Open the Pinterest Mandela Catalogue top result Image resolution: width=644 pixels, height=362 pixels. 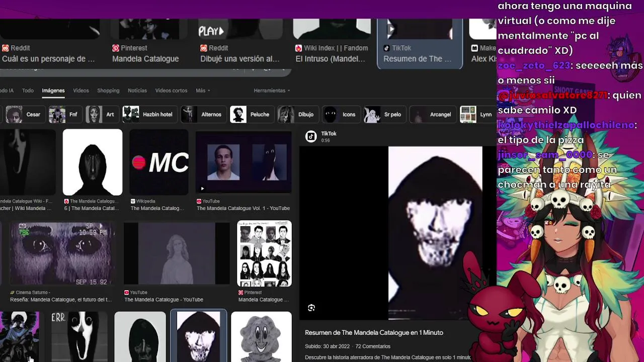pyautogui.click(x=145, y=59)
